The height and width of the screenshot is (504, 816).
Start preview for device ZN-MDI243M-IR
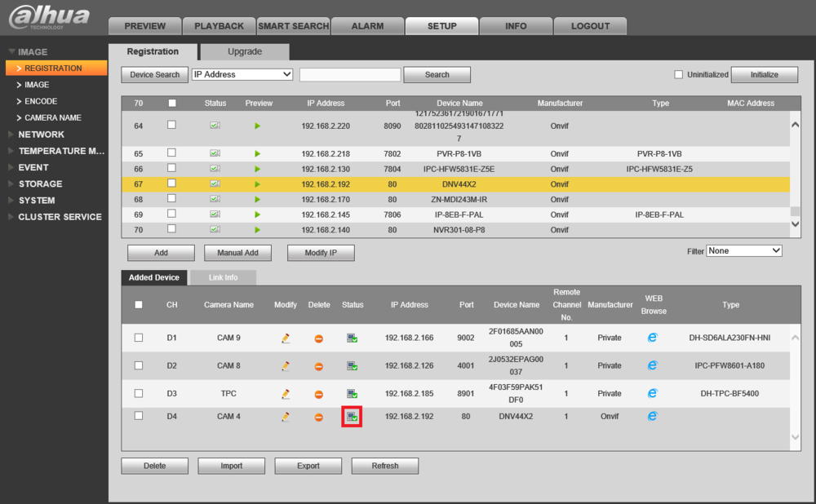click(x=257, y=200)
